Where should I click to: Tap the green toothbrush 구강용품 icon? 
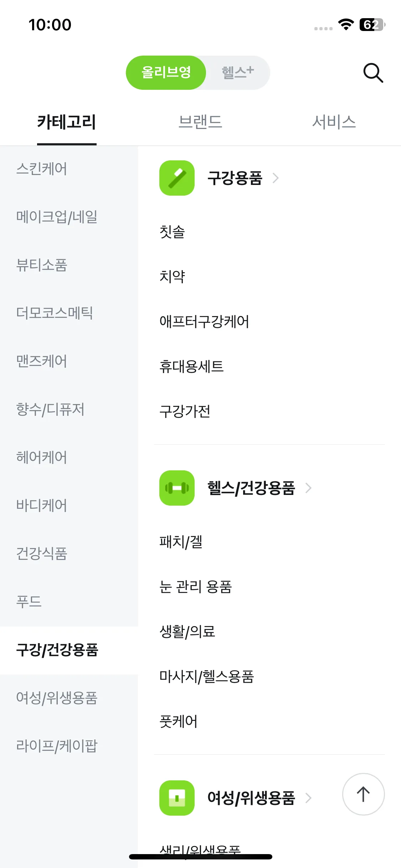pyautogui.click(x=177, y=178)
